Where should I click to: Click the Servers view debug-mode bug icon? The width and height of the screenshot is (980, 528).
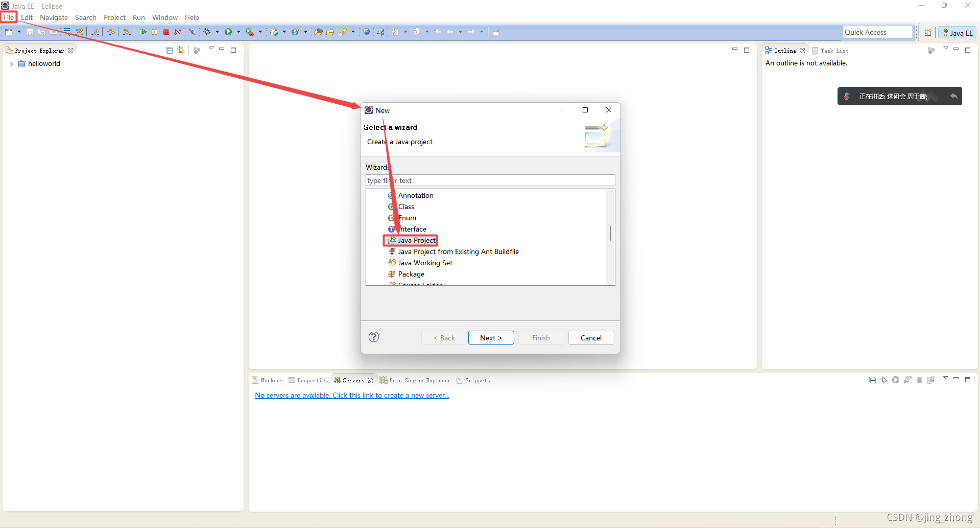(884, 380)
